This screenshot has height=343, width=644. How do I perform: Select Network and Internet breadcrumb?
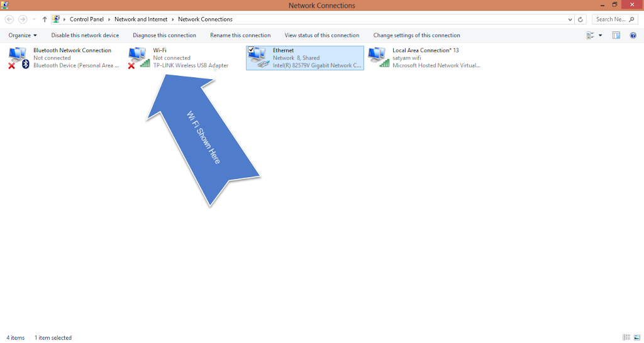point(141,19)
